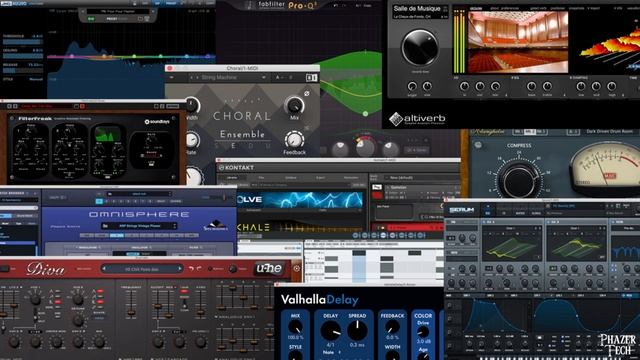This screenshot has height=360, width=640.
Task: Click the VU meter on the compressor
Action: pyautogui.click(x=606, y=167)
